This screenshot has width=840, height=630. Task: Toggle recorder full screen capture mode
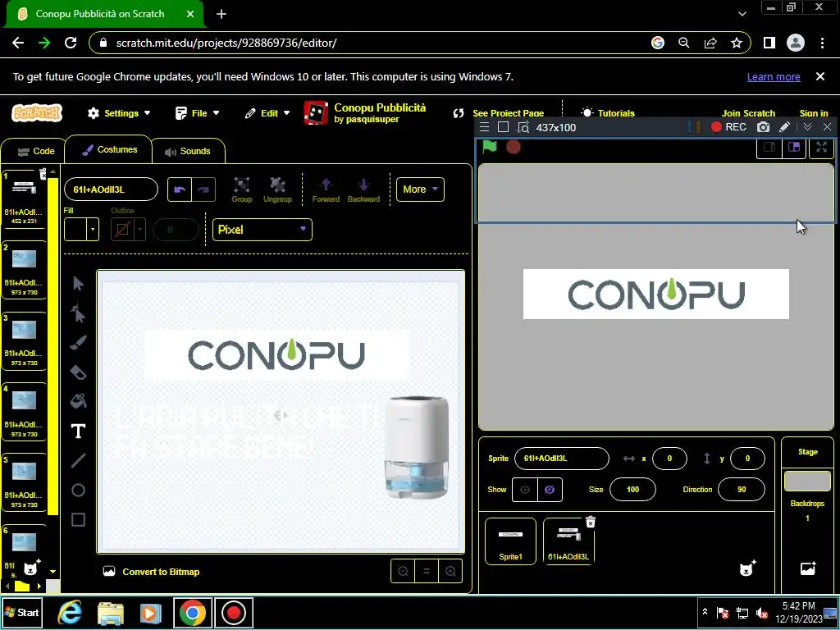point(503,127)
